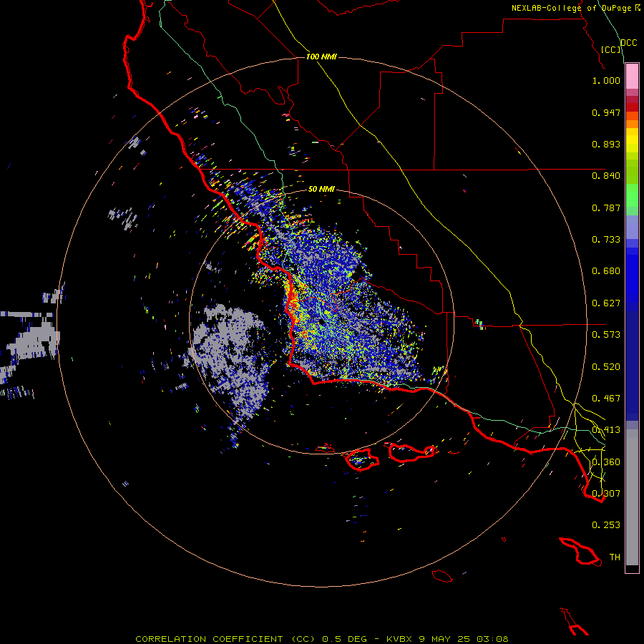Screen dimensions: 644x644
Task: Click the DCC label above the color scale
Action: pyautogui.click(x=628, y=43)
